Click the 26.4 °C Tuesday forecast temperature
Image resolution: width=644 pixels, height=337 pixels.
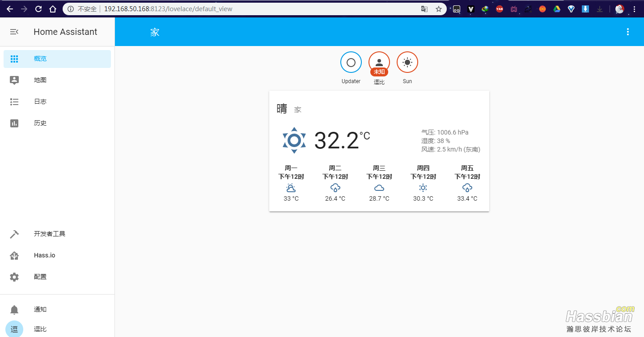coord(335,198)
